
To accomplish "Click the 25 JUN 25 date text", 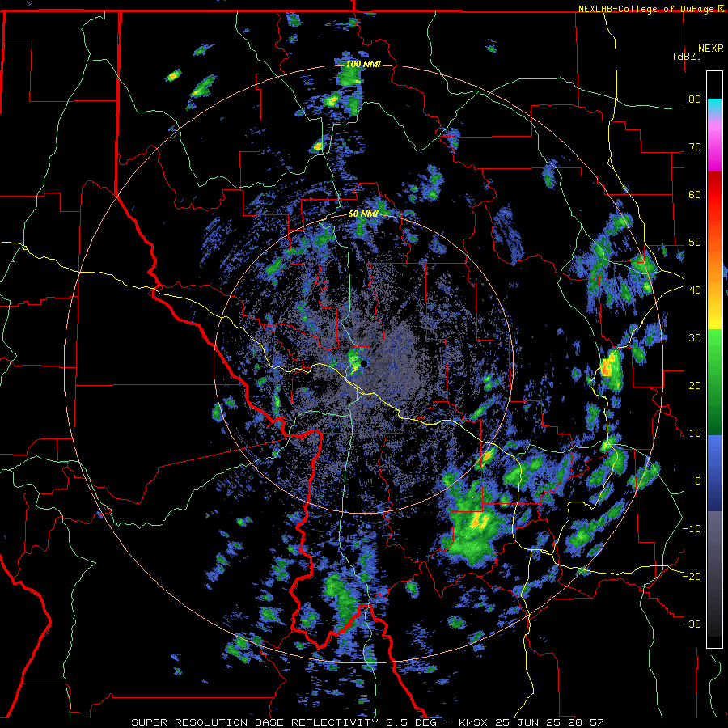I will coord(528,722).
